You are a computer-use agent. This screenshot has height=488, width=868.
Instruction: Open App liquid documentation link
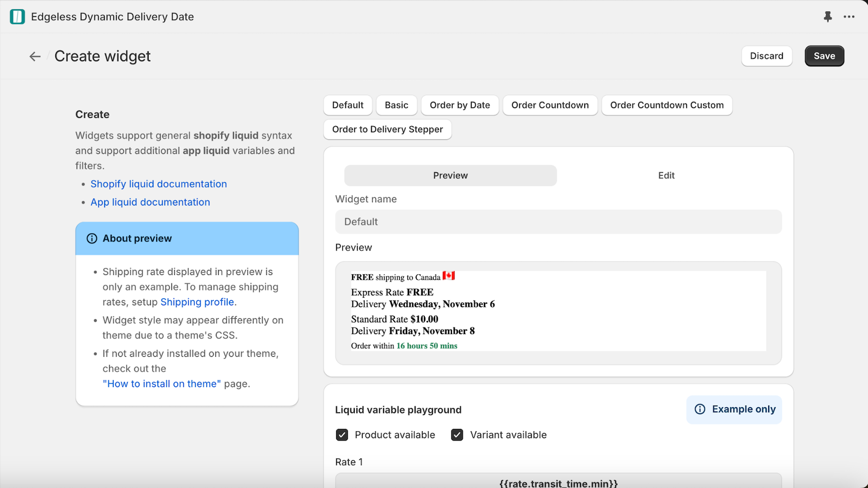point(150,202)
